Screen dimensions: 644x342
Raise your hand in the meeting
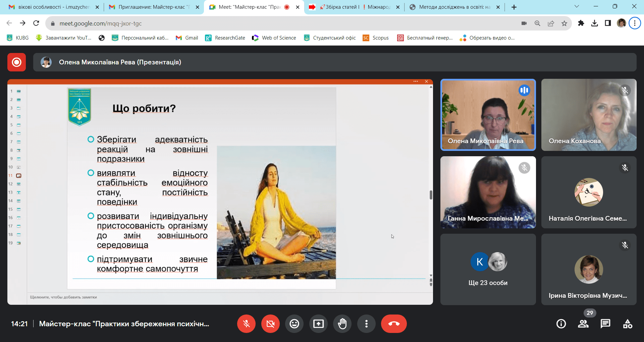(x=342, y=324)
